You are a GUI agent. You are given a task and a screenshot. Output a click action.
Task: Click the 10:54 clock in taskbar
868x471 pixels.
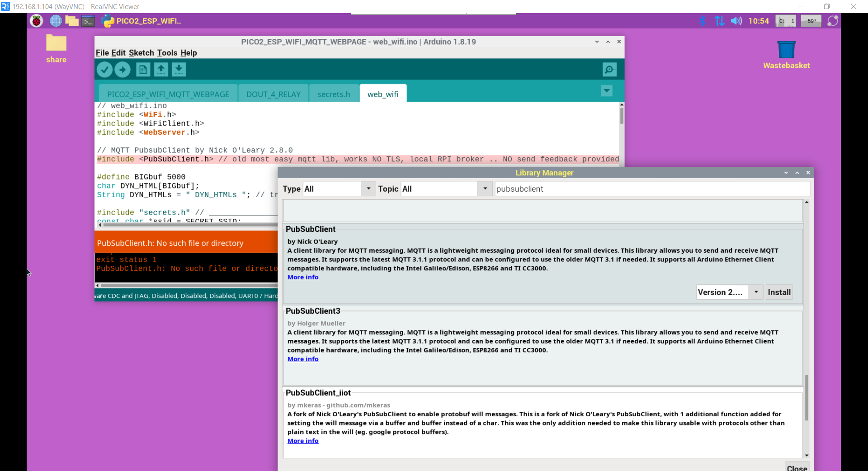759,21
